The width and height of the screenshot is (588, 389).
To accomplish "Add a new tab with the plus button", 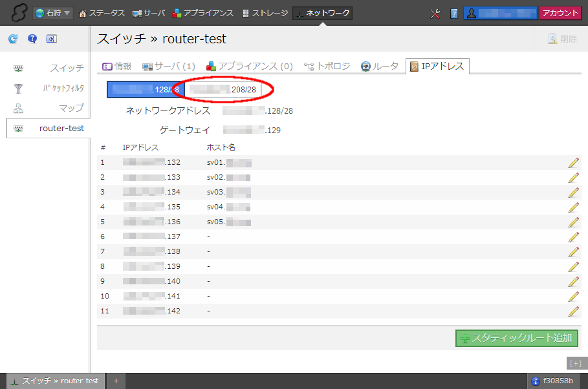I will (116, 381).
